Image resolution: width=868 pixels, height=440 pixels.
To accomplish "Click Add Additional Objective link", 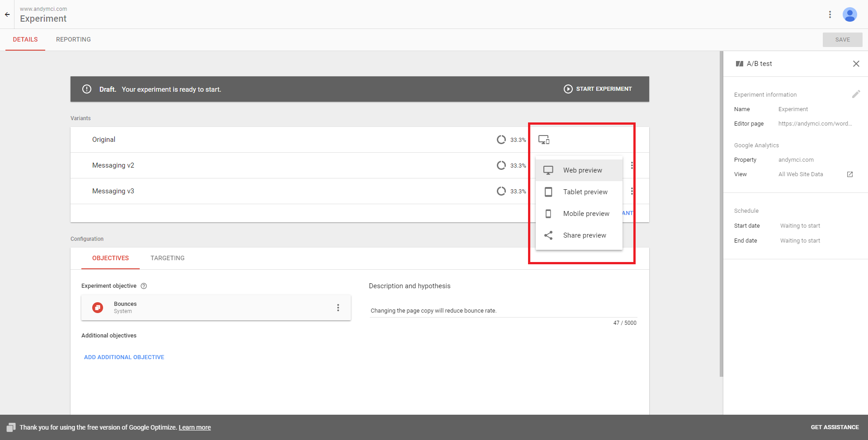I will point(124,357).
